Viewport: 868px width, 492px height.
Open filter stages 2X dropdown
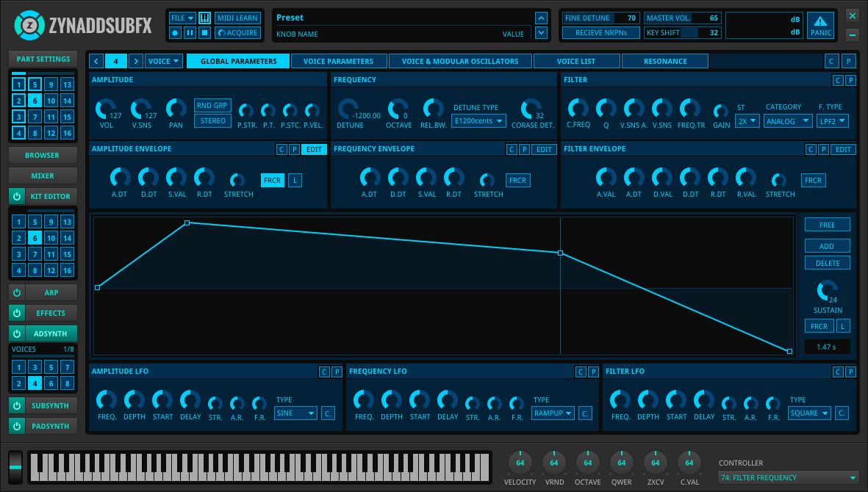click(x=747, y=120)
